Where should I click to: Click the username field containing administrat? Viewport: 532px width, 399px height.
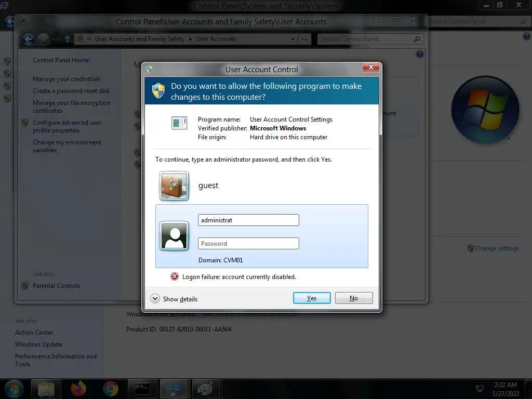pyautogui.click(x=248, y=220)
